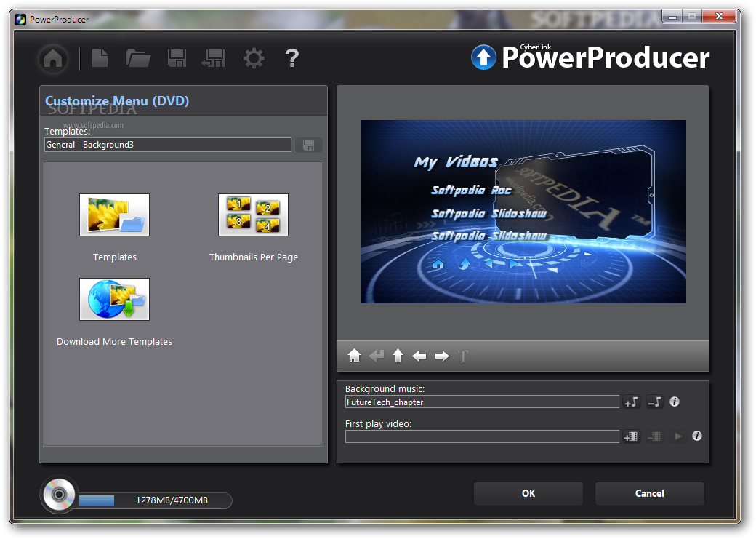756x539 pixels.
Task: Click the up arrow navigation button below preview
Action: coord(398,356)
